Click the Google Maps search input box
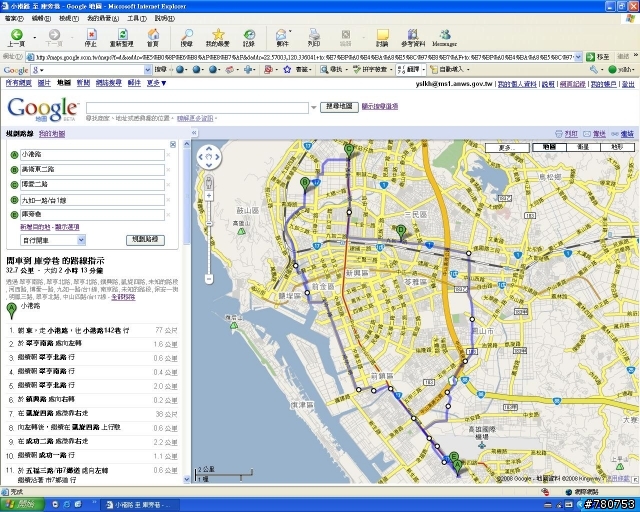 [x=197, y=107]
